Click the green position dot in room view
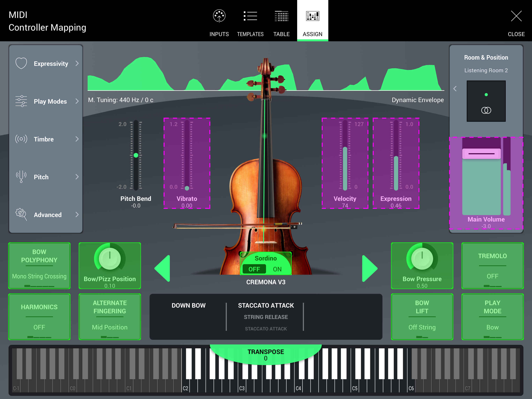The width and height of the screenshot is (532, 399). [486, 94]
